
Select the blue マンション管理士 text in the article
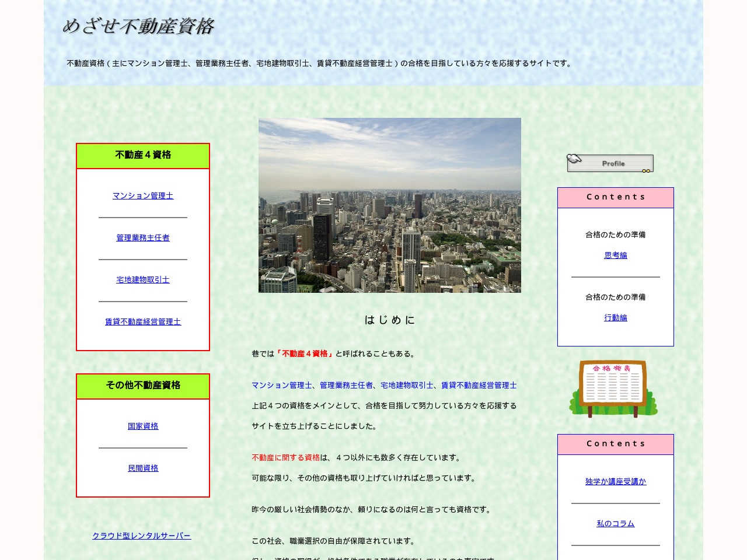click(282, 386)
